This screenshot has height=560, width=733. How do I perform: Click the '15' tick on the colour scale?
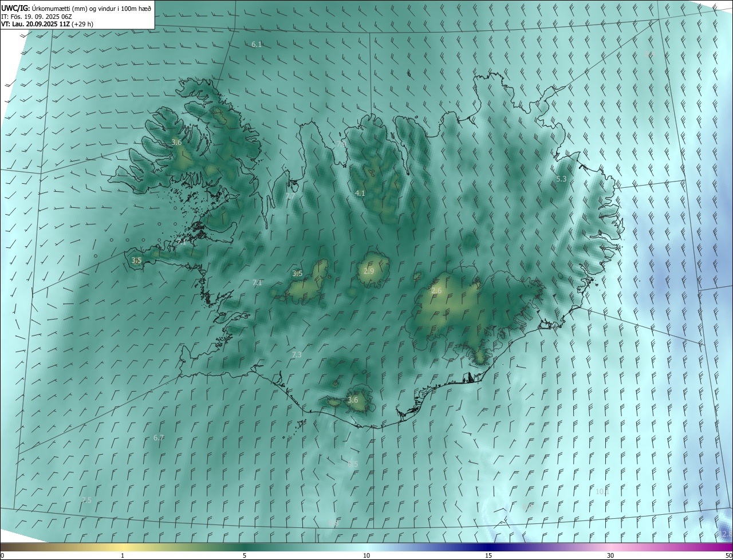pos(488,555)
